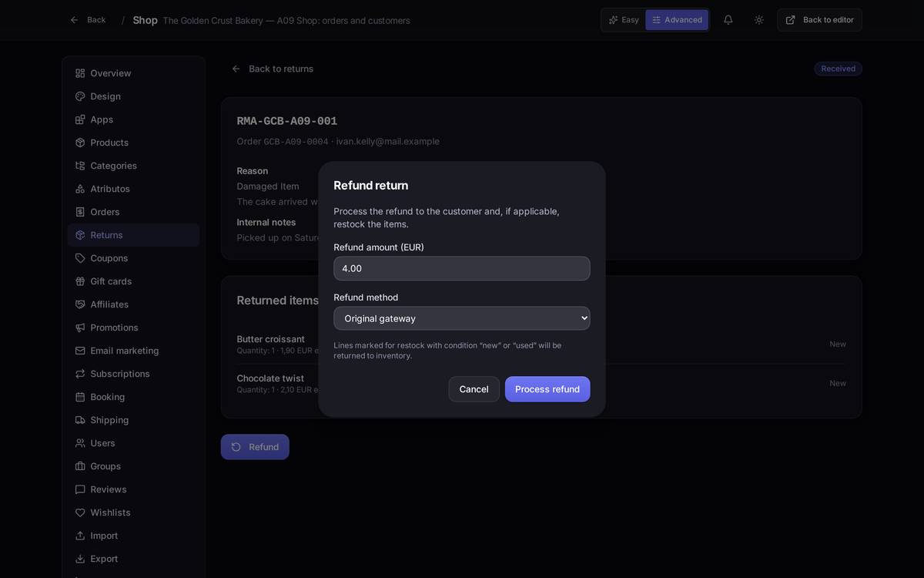Open notifications bell icon

728,20
